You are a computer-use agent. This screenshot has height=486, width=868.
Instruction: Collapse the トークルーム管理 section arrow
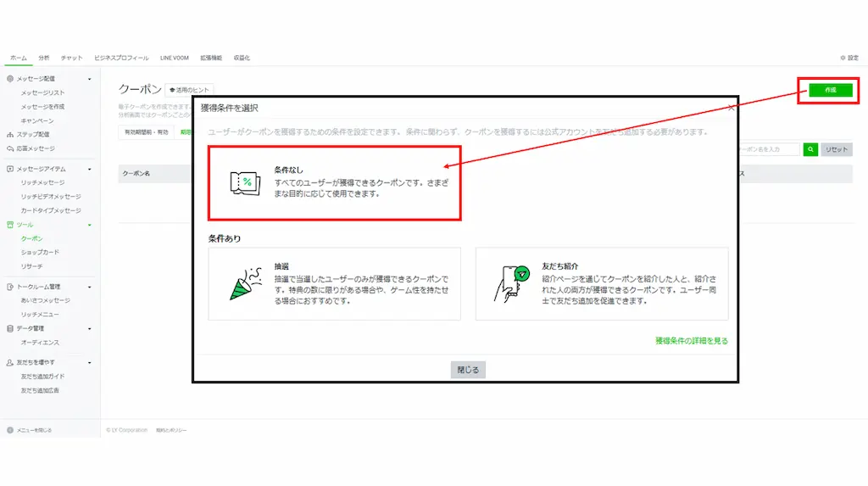tap(90, 287)
